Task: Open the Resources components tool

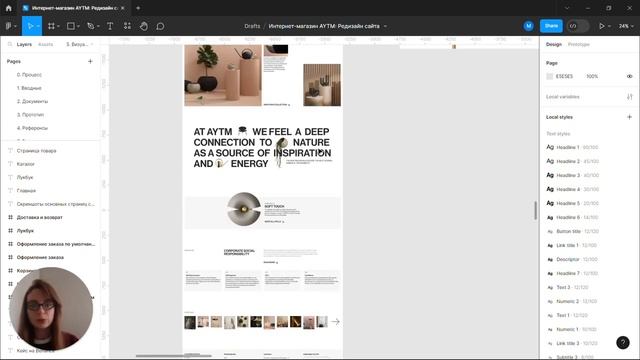Action: tap(127, 26)
